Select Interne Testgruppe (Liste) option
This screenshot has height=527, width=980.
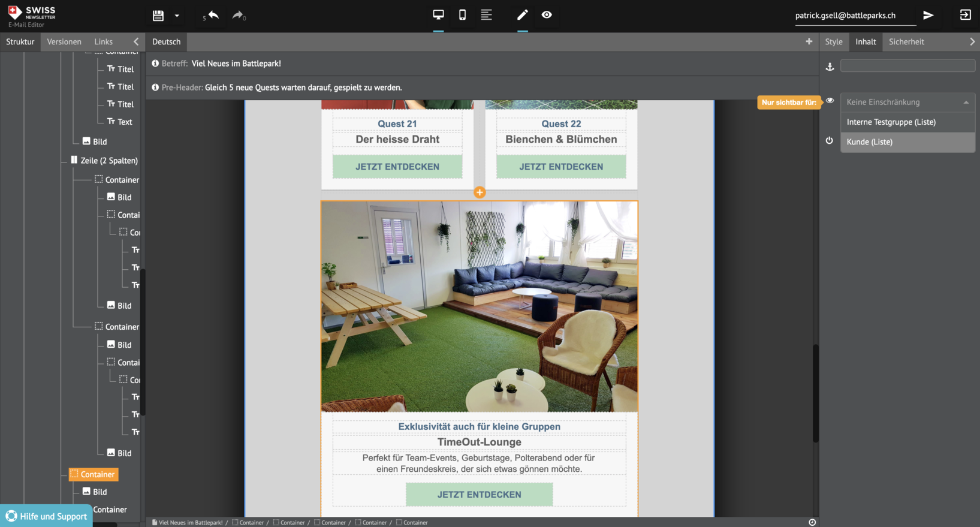pos(891,122)
